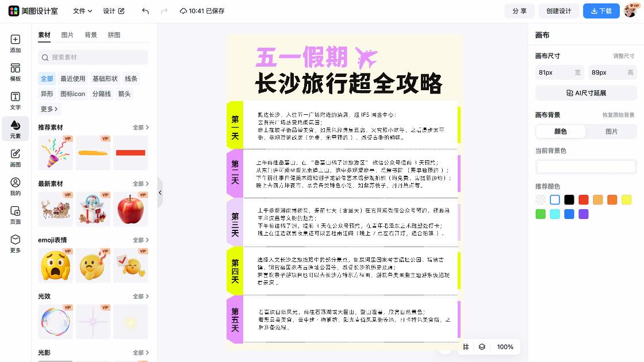Expand 更多 category filters
This screenshot has width=644, height=362.
[x=49, y=109]
